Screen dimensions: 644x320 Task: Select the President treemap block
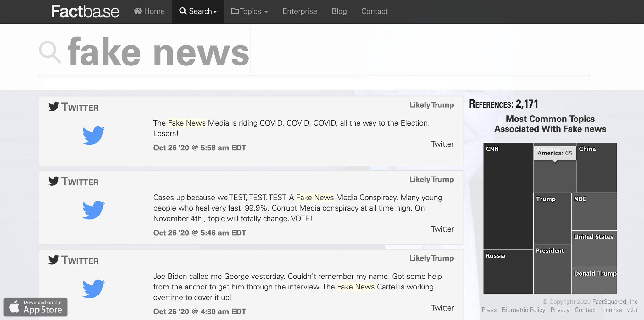click(x=552, y=269)
